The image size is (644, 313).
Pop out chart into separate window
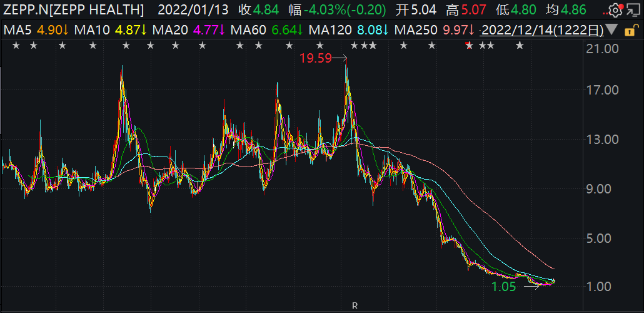click(x=632, y=9)
